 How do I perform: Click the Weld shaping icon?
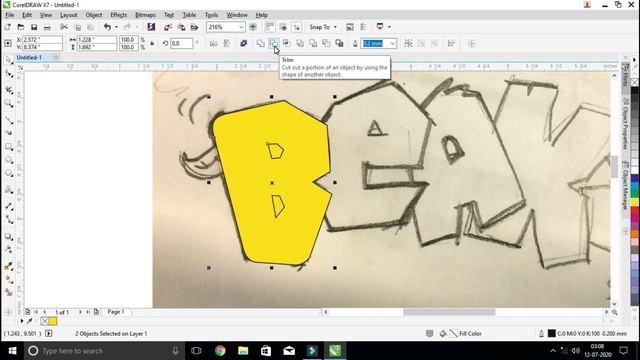click(260, 43)
